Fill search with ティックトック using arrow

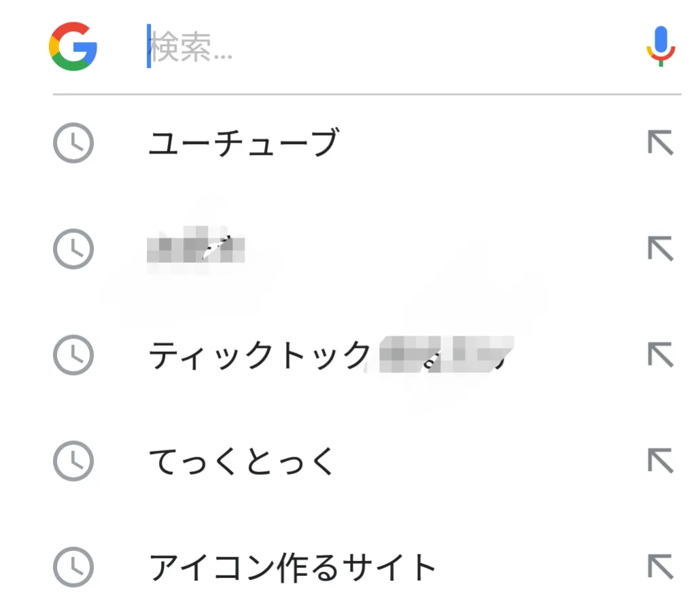click(x=660, y=355)
